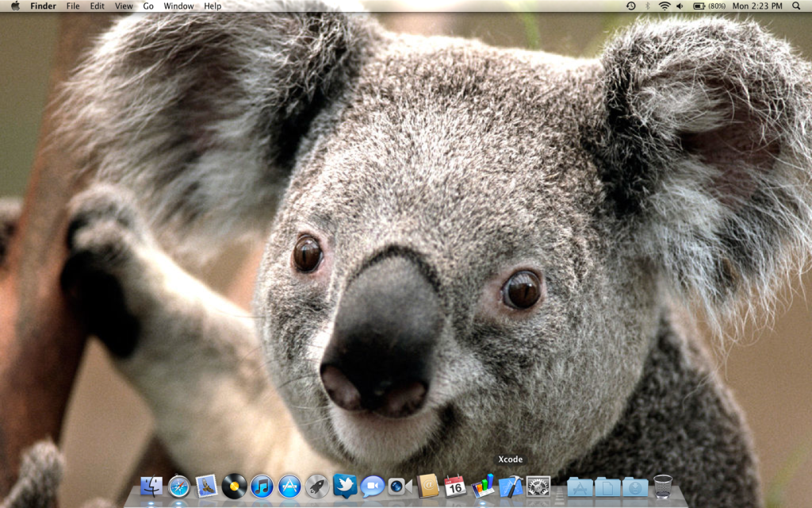This screenshot has height=508, width=812.
Task: Click the Mon 2:23 PM clock
Action: tap(757, 6)
